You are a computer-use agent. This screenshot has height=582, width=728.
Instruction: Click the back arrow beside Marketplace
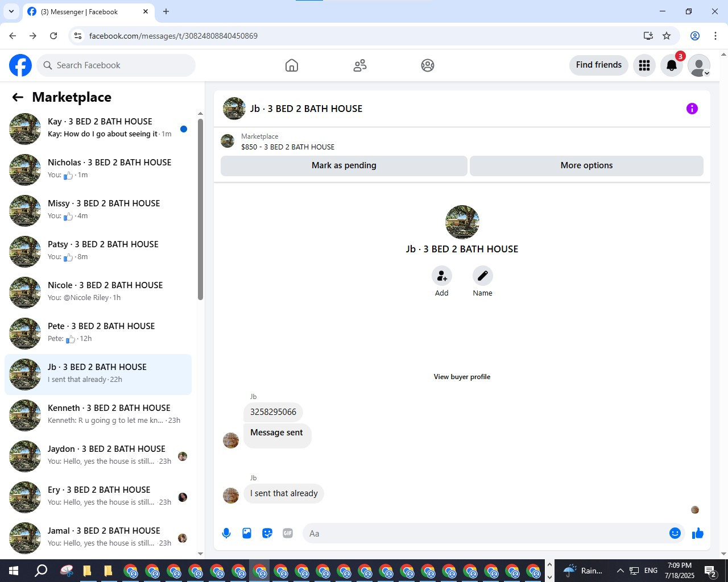(18, 97)
